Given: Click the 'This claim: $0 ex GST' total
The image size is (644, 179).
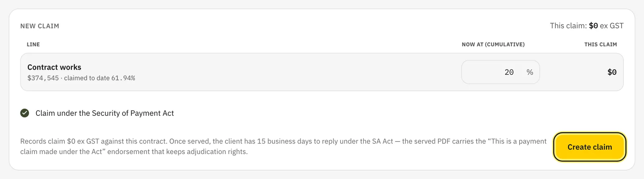Looking at the screenshot, I should coord(587,26).
